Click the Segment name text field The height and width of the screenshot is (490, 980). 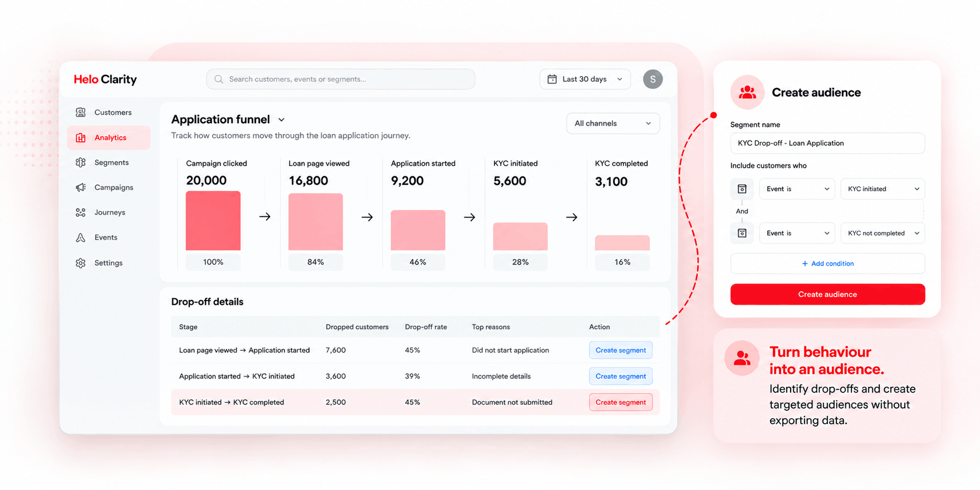pos(828,143)
